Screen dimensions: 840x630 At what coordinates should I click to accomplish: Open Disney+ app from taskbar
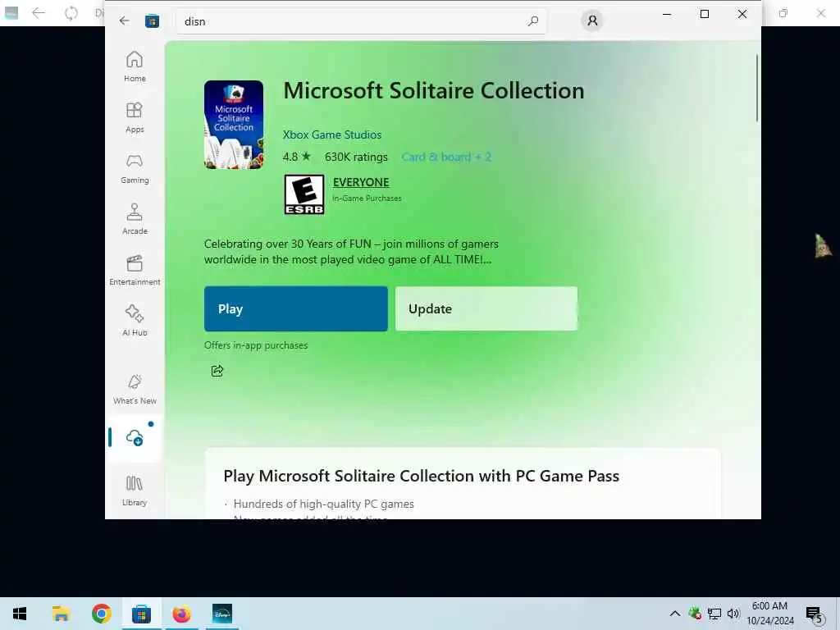click(221, 614)
